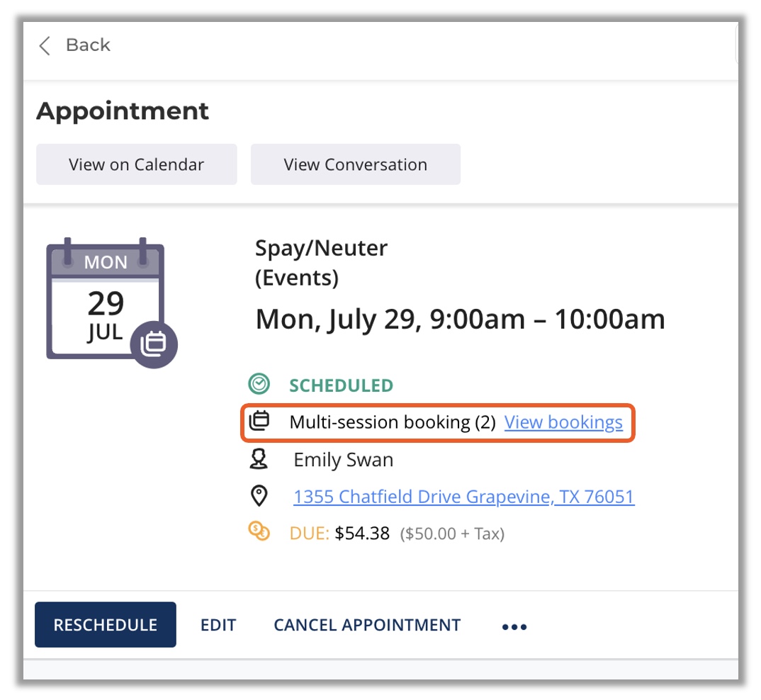Click the SCHEDULED status label

click(x=341, y=385)
